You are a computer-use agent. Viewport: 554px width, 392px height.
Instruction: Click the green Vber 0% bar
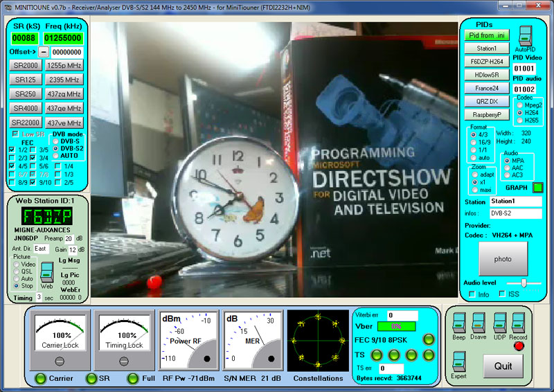point(396,326)
